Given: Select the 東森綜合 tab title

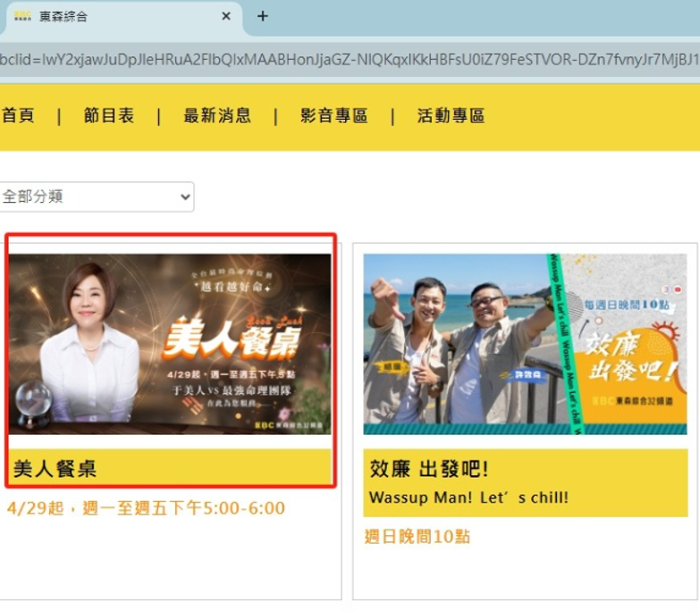Looking at the screenshot, I should click(x=64, y=17).
